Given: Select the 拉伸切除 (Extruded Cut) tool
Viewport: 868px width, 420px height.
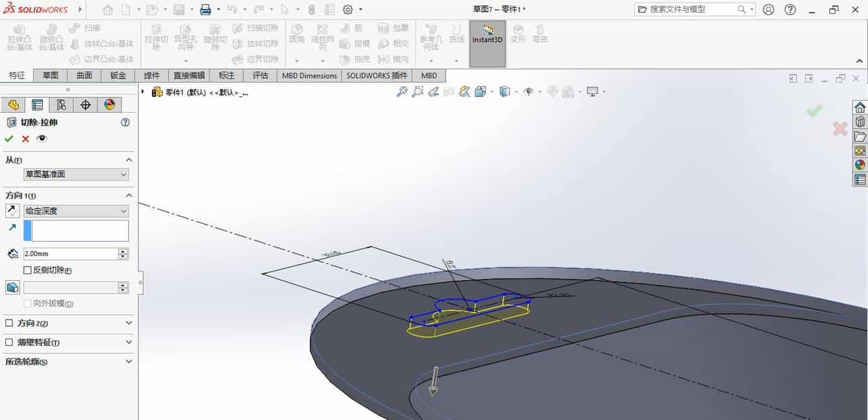Looking at the screenshot, I should pos(155,39).
